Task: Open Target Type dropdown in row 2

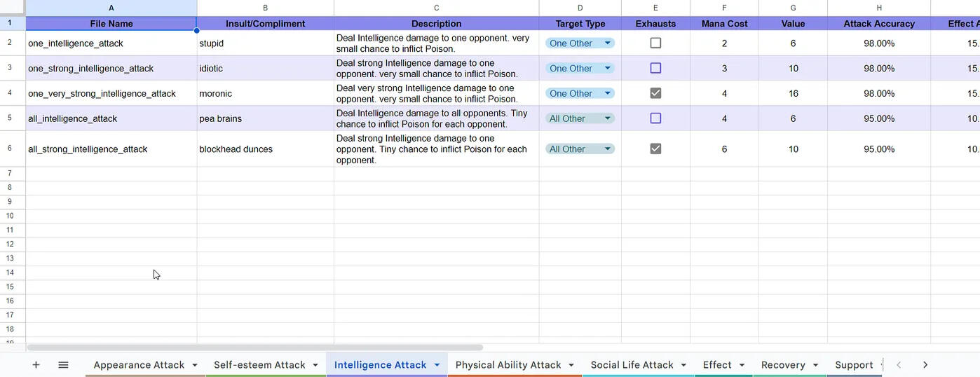Action: [607, 43]
